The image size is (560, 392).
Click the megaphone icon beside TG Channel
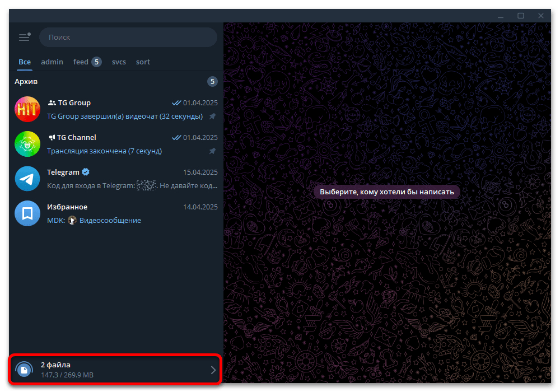click(52, 137)
